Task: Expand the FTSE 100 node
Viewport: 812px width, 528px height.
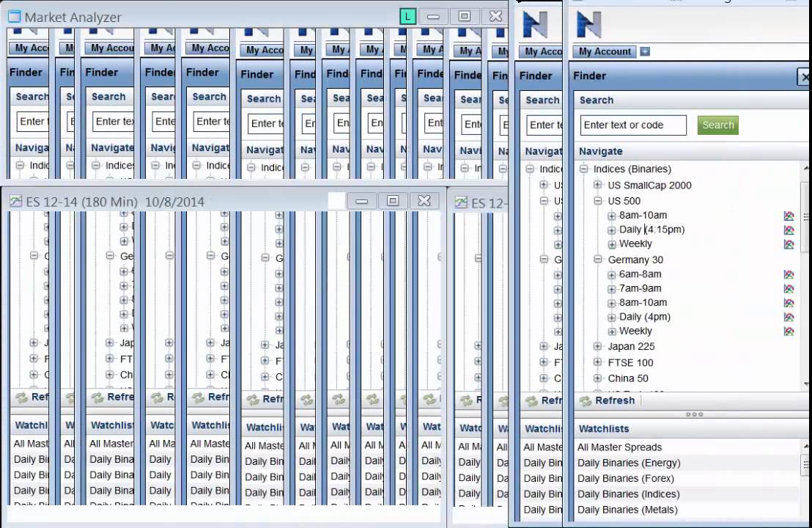Action: (597, 362)
